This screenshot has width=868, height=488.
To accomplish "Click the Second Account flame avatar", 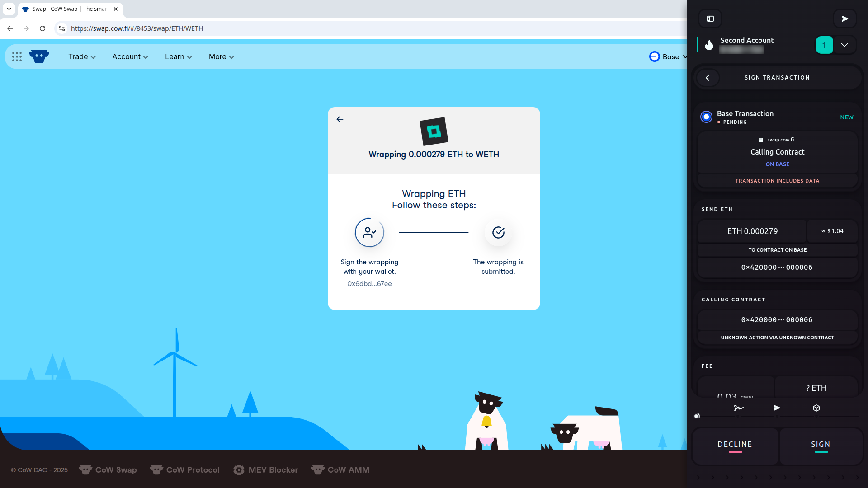I will [709, 45].
